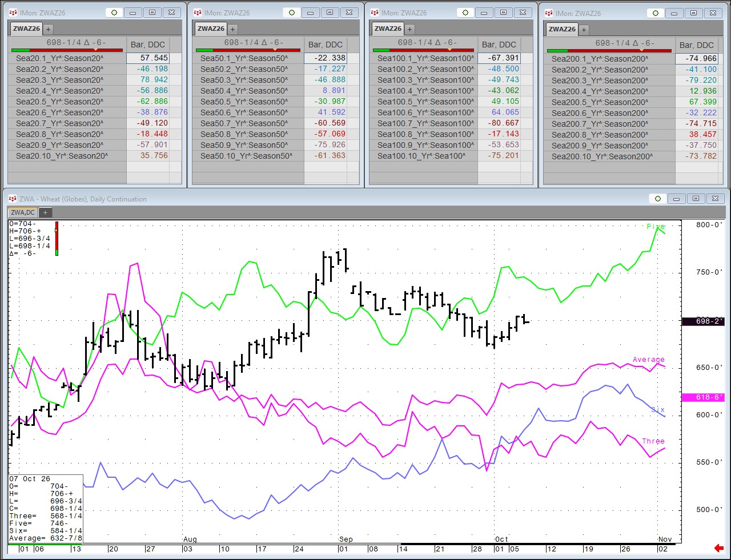Screen dimensions: 731x560
Task: Add a new tab in the Sea200 IMon window
Action: (x=584, y=29)
